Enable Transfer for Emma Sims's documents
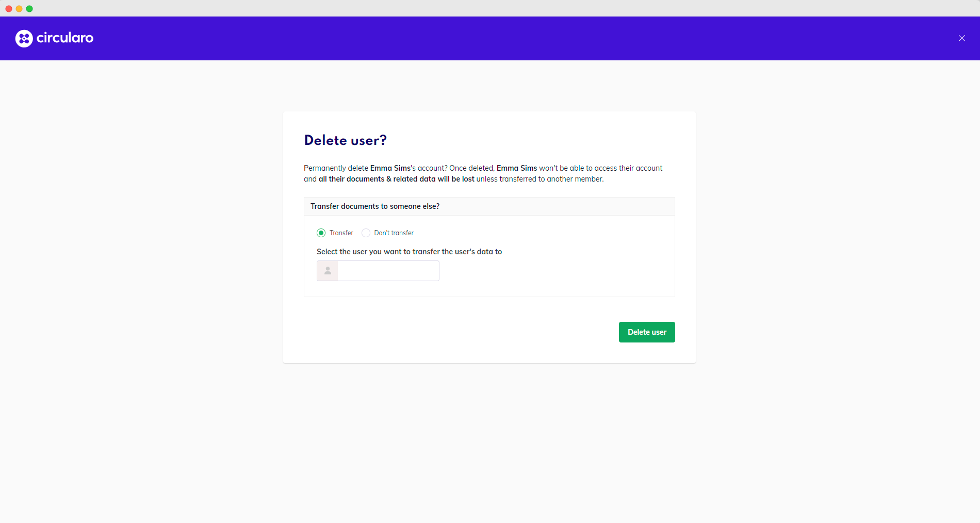Image resolution: width=980 pixels, height=523 pixels. click(321, 233)
